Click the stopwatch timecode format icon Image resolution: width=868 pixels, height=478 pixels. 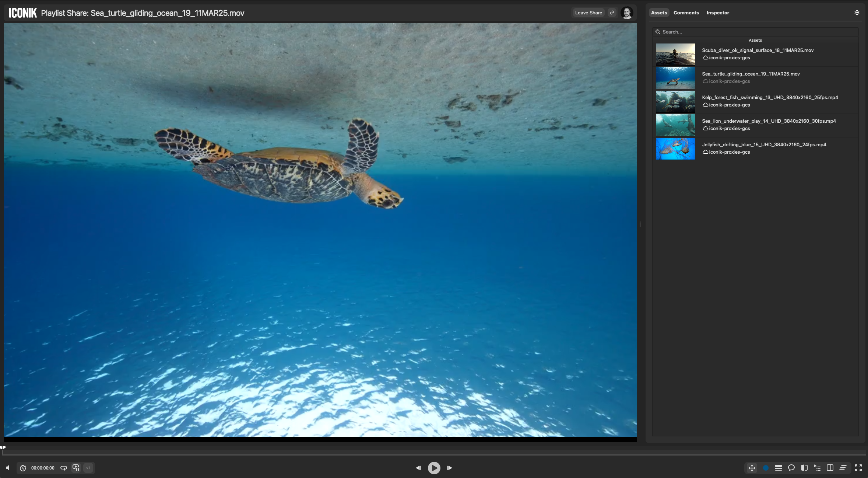pos(23,468)
